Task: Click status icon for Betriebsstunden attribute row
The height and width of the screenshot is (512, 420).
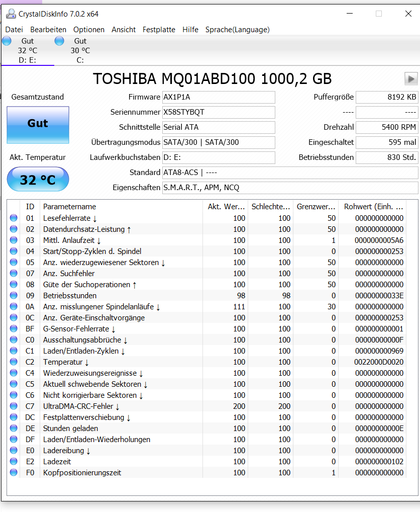Action: (x=14, y=296)
